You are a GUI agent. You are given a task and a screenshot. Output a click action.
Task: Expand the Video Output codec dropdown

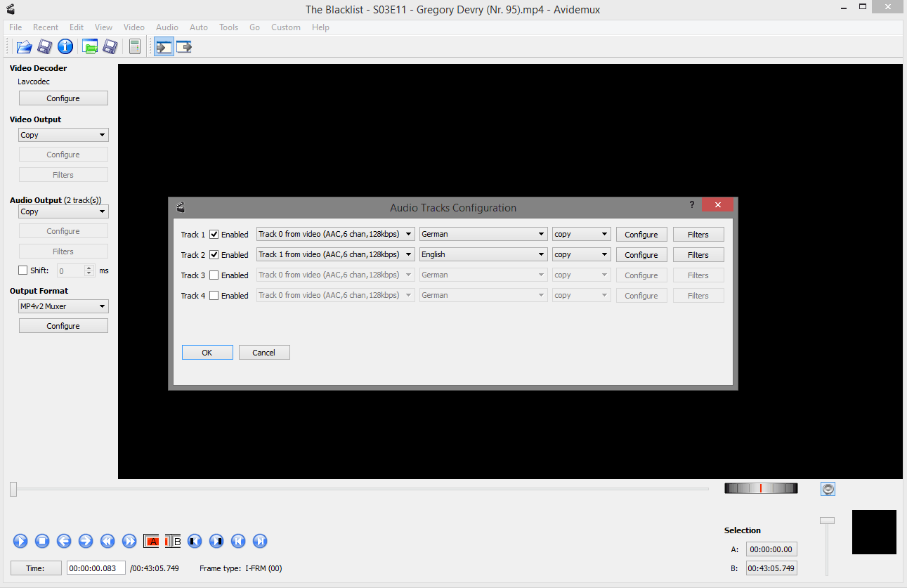click(63, 135)
